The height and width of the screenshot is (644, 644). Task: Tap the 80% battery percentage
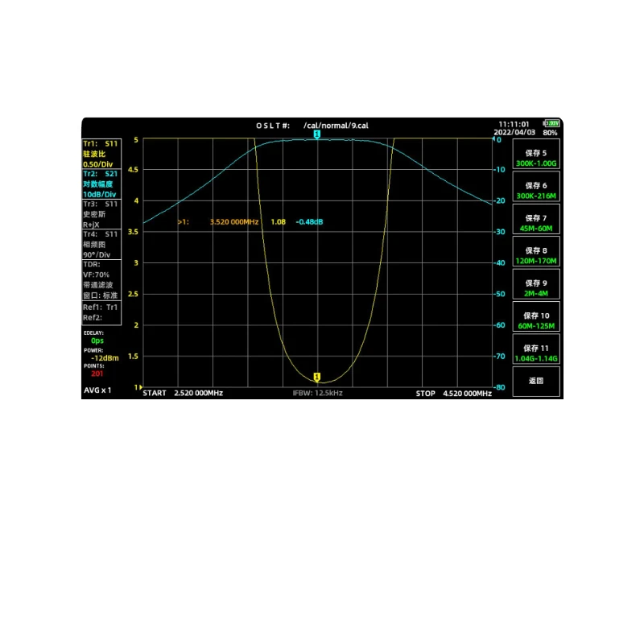coord(550,133)
